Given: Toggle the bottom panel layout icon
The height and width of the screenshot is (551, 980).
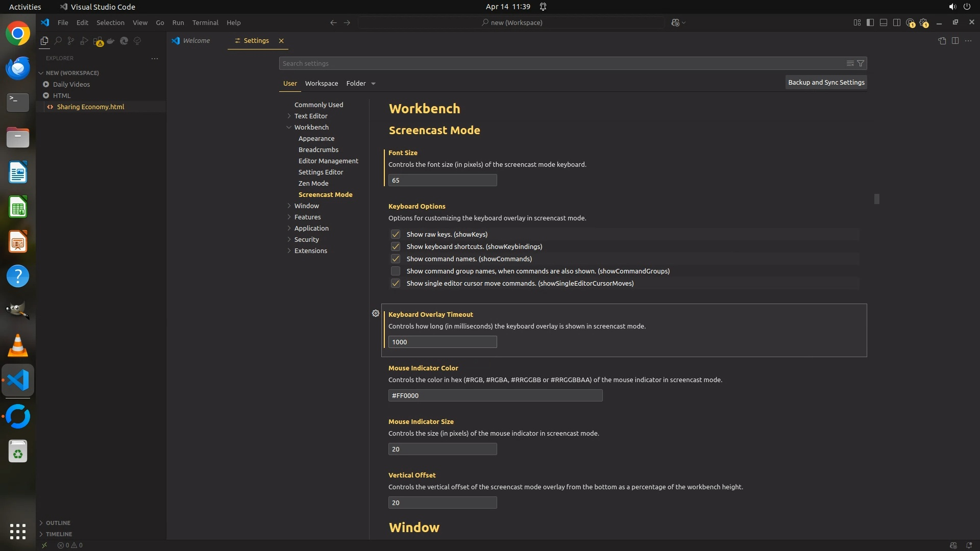Looking at the screenshot, I should click(x=884, y=22).
